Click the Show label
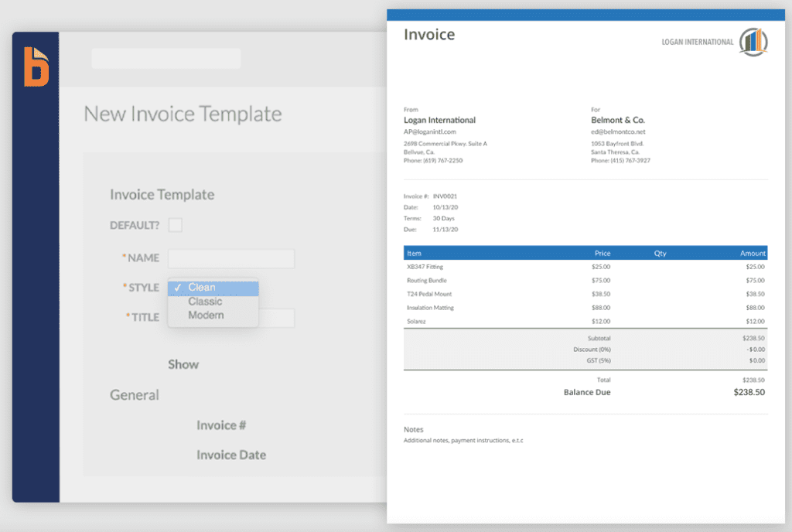The image size is (792, 532). [183, 364]
